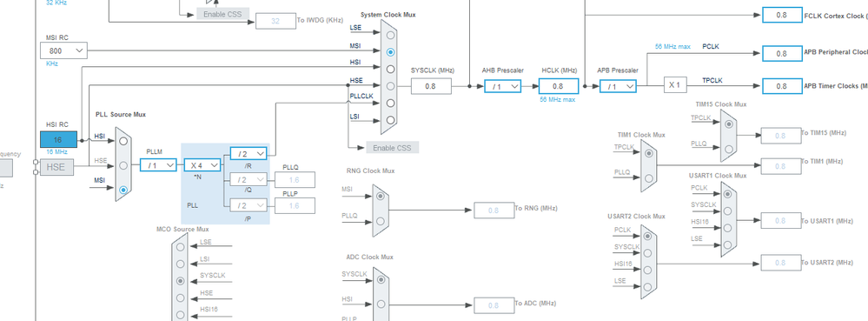Choose HSI in PLL Source Mux
Screen dimensions: 868x321
(x=123, y=141)
